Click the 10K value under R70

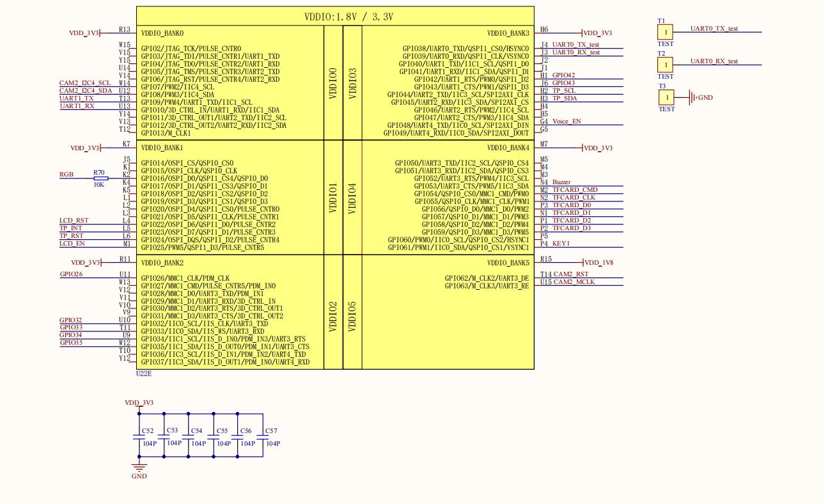[x=99, y=185]
